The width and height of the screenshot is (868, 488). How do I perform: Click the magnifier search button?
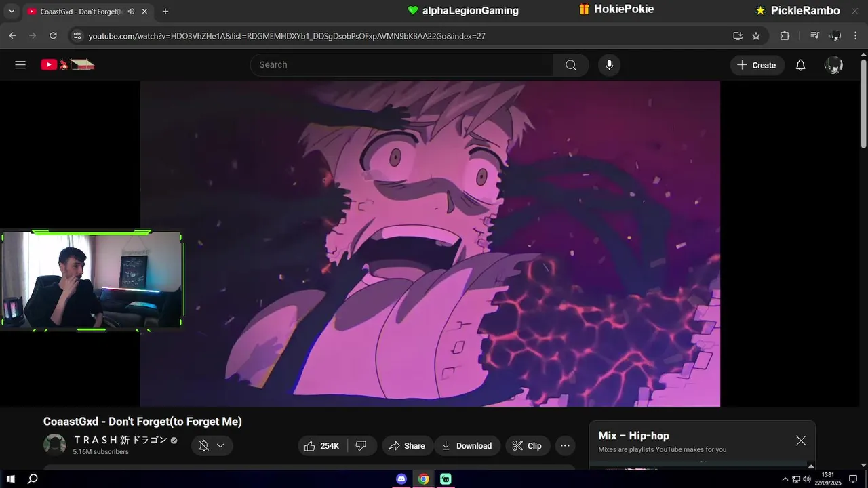[x=571, y=65]
